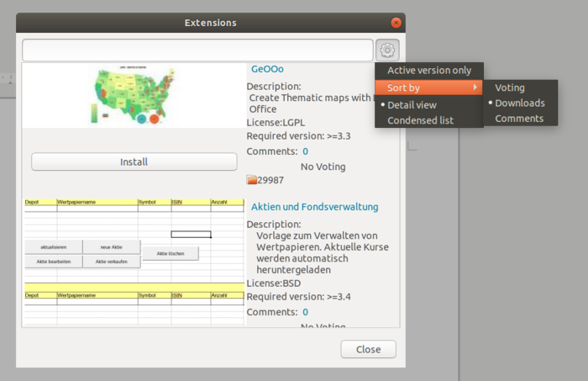The width and height of the screenshot is (588, 381).
Task: Click the extensions search field
Action: click(x=197, y=50)
